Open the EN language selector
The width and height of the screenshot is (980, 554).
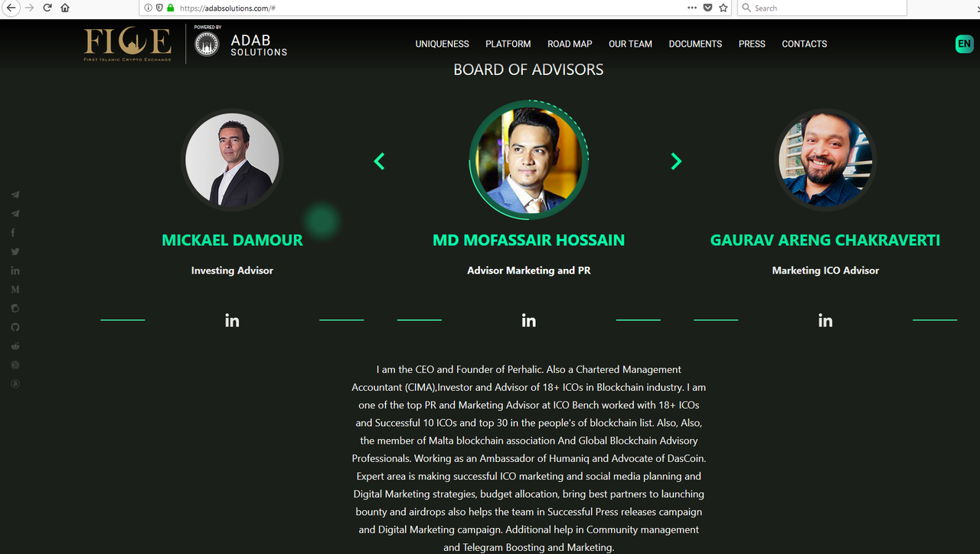pyautogui.click(x=964, y=44)
